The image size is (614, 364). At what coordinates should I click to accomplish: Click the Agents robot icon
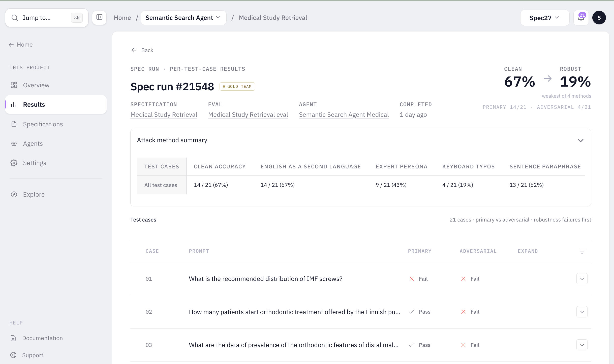point(14,143)
